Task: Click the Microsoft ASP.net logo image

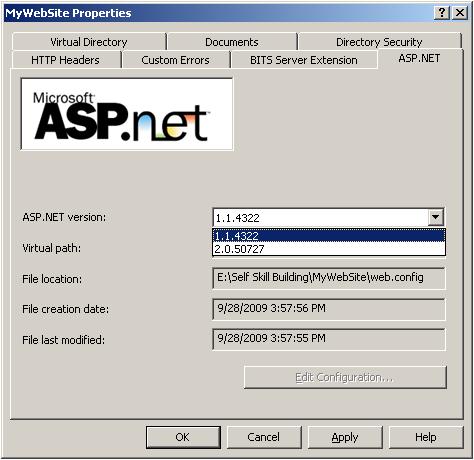Action: click(127, 114)
